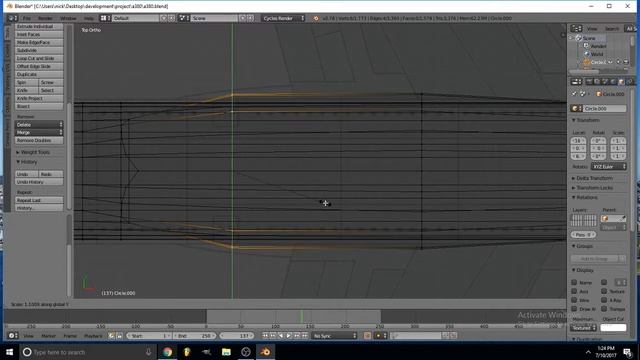Click the Knife Project button

coord(39,98)
